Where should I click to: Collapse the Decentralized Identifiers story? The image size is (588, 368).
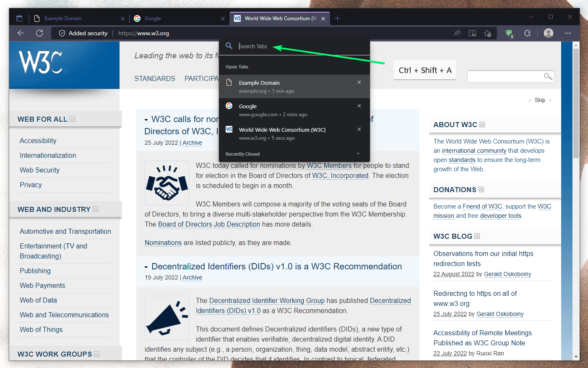point(146,267)
